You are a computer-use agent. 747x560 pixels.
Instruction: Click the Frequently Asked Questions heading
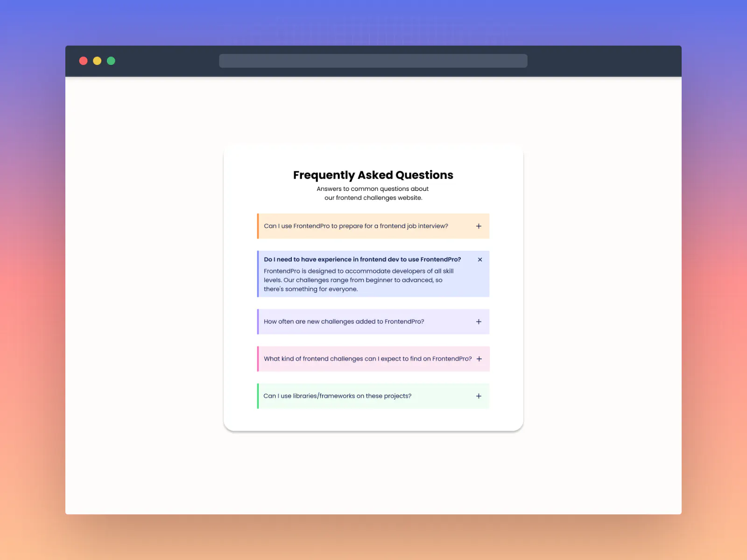tap(373, 175)
